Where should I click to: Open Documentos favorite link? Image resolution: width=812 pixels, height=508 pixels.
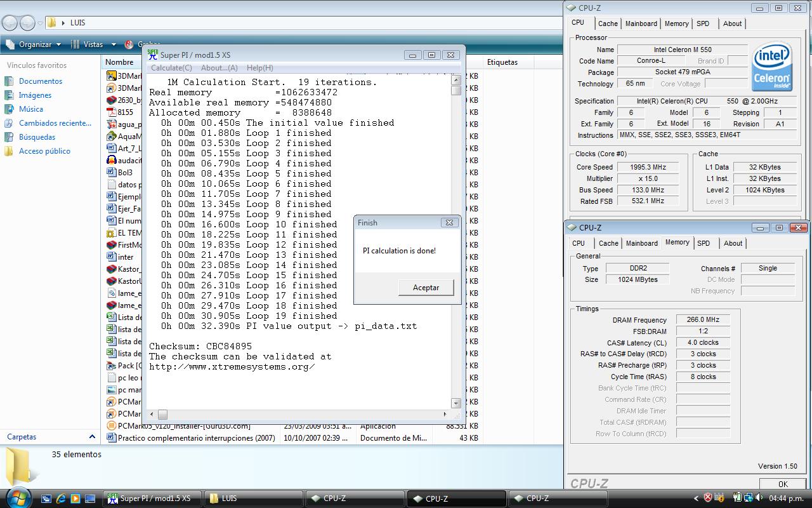click(x=41, y=81)
